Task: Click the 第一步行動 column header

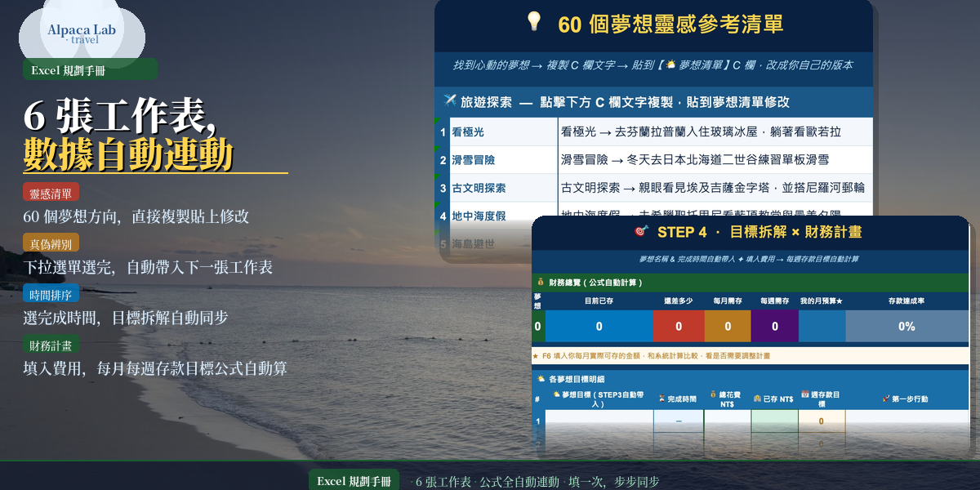Action: click(x=906, y=399)
